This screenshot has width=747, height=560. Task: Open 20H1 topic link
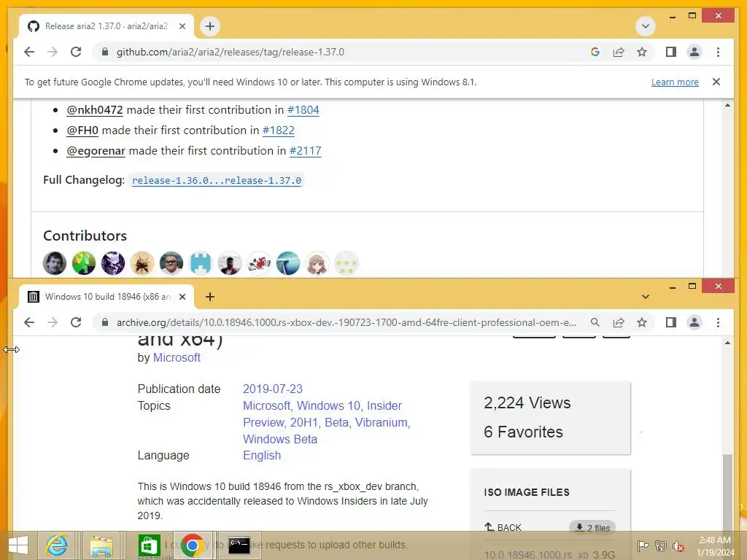tap(303, 422)
